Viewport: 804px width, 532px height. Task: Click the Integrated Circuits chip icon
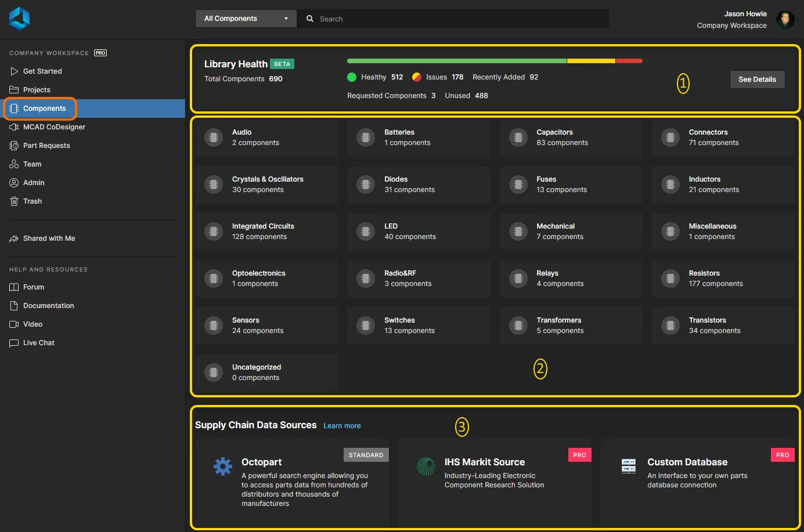tap(214, 231)
